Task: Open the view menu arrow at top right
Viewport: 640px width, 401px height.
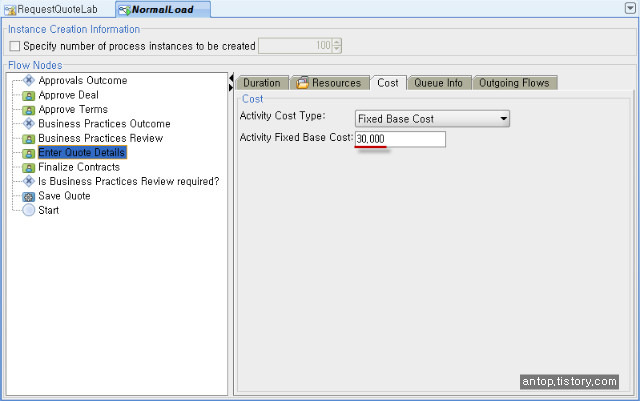Action: (630, 8)
